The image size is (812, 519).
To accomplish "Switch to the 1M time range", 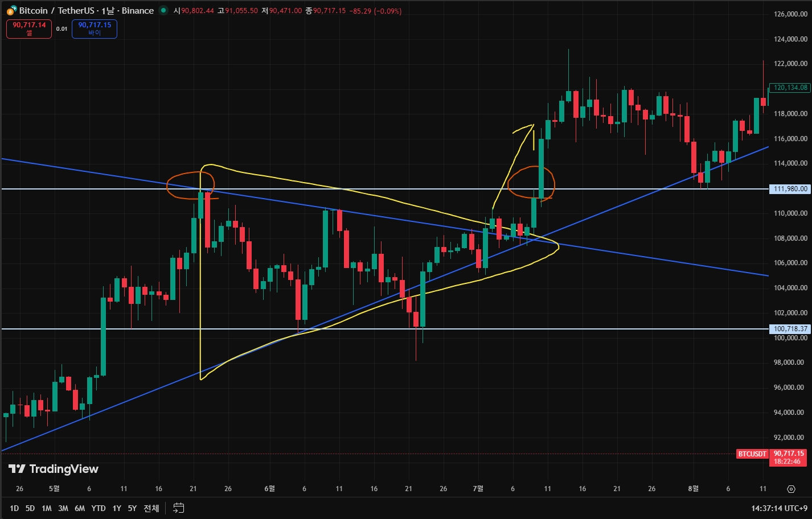I will coord(47,508).
